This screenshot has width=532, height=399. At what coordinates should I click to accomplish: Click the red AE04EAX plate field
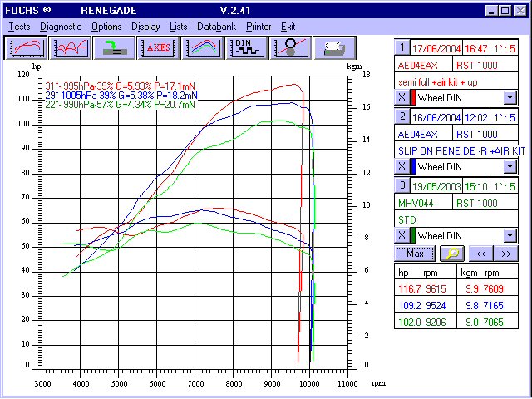(x=423, y=65)
